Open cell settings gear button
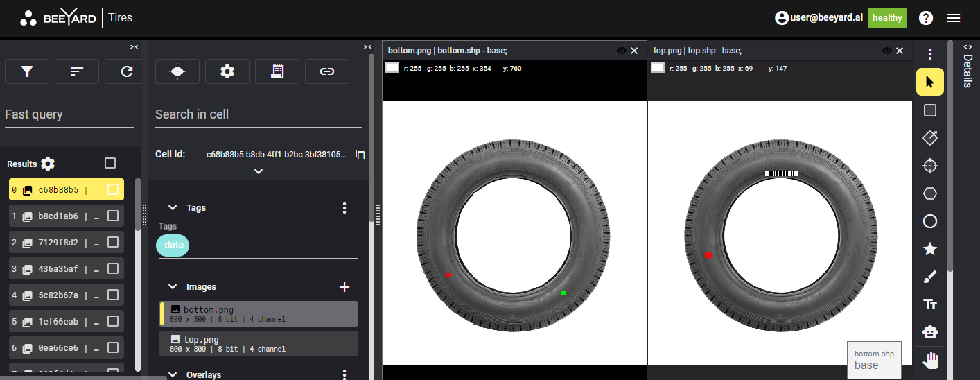Viewport: 980px width, 380px height. click(x=227, y=71)
